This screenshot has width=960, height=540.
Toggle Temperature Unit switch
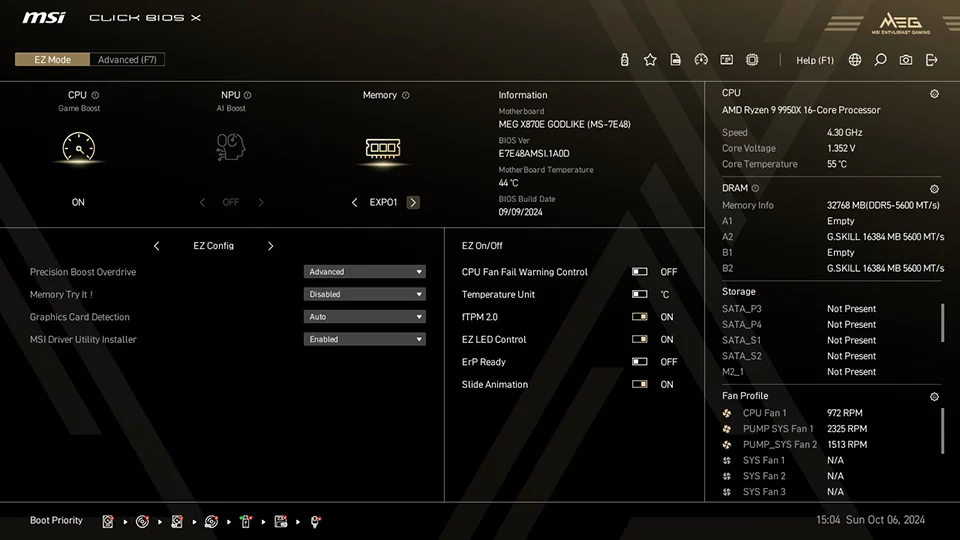pos(639,294)
